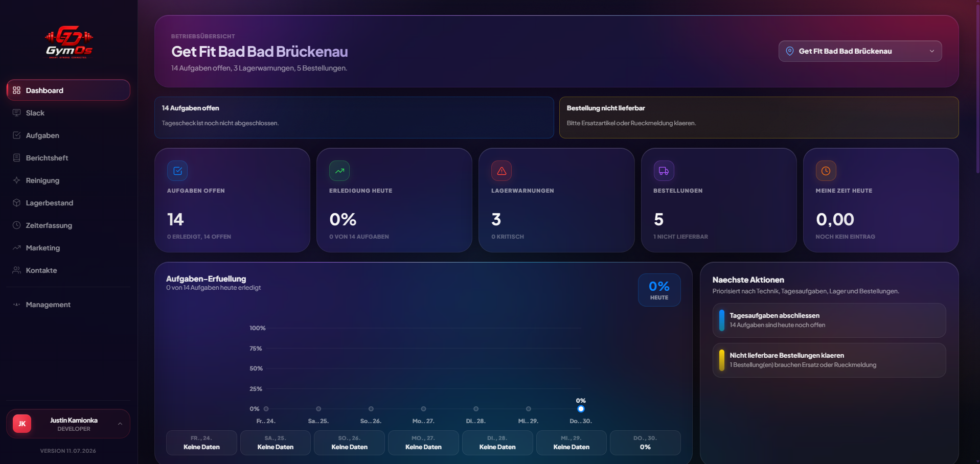Click the purple truck icon on Bestellungen card
The width and height of the screenshot is (980, 464).
(664, 171)
